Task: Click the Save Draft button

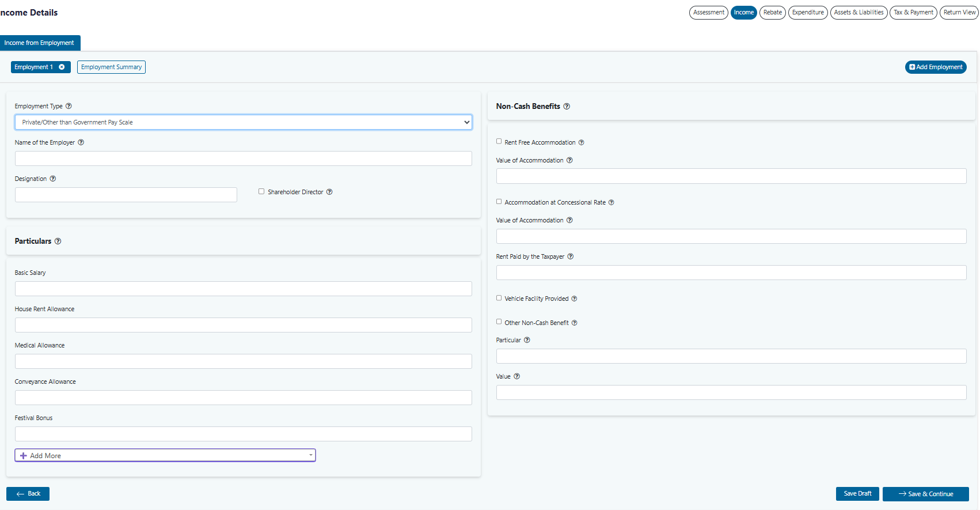Action: pos(857,494)
